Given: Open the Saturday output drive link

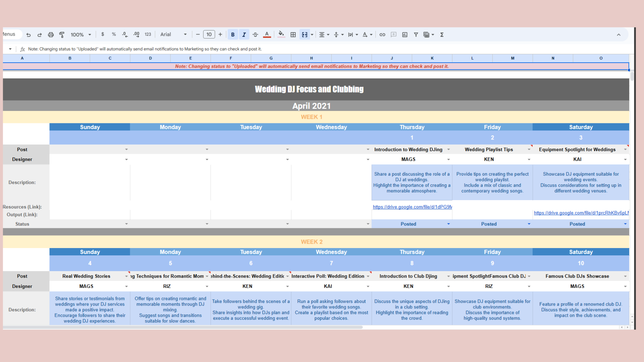Looking at the screenshot, I should 581,213.
